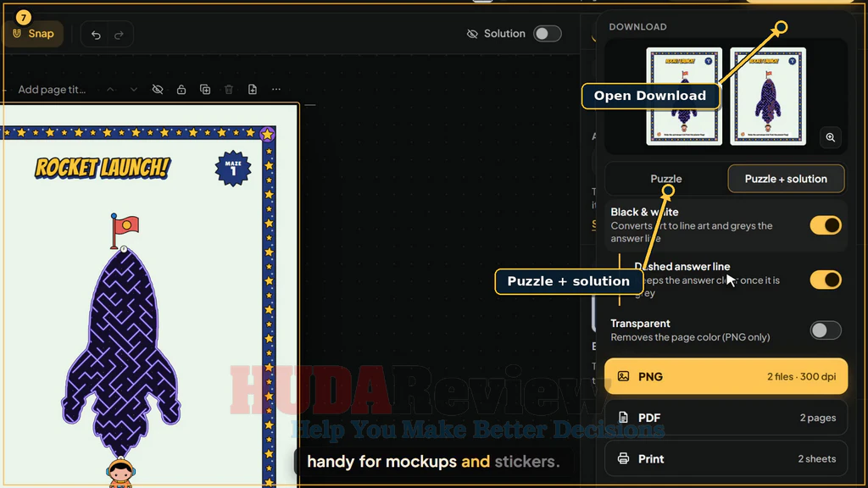The height and width of the screenshot is (488, 868).
Task: Download as PDF 2 pages
Action: click(x=726, y=418)
